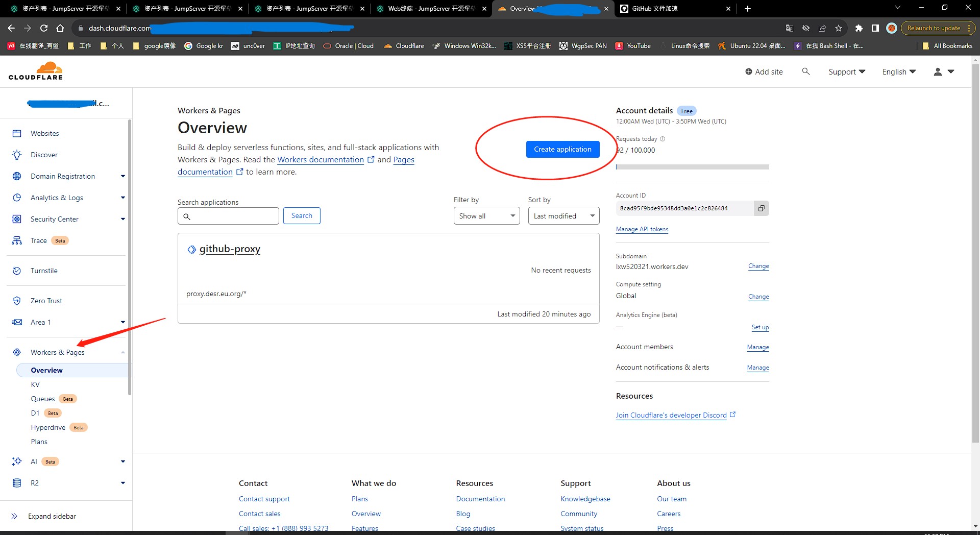980x535 pixels.
Task: Open the browser extensions puzzle icon
Action: pyautogui.click(x=859, y=28)
